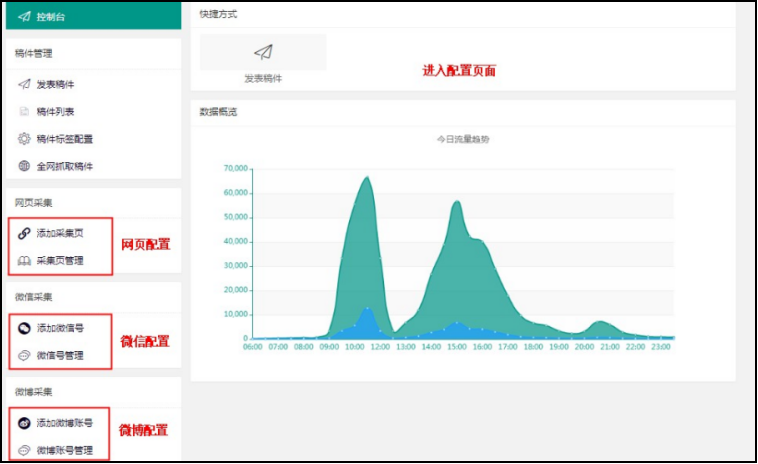Click the 10,000 y-axis label

click(235, 314)
